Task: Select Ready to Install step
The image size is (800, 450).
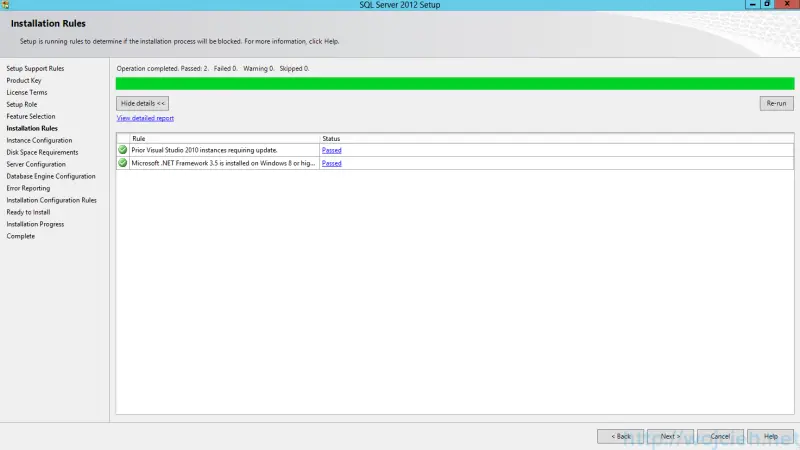Action: point(28,212)
